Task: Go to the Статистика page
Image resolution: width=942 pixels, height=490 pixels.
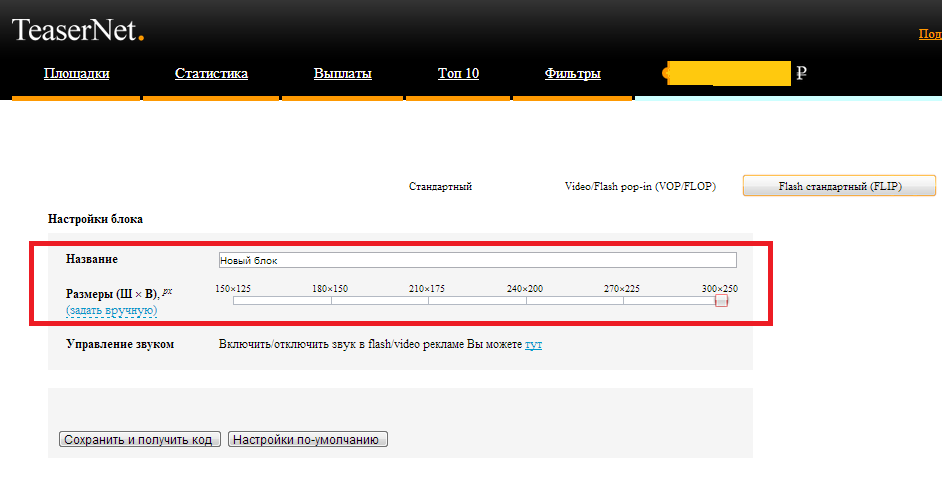Action: [x=211, y=73]
